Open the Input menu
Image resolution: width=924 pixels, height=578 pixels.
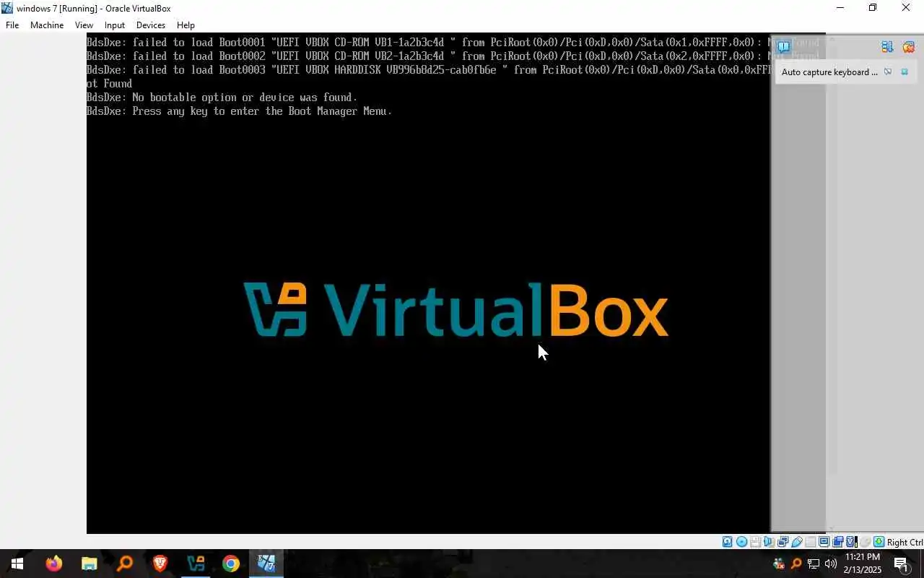pos(115,25)
